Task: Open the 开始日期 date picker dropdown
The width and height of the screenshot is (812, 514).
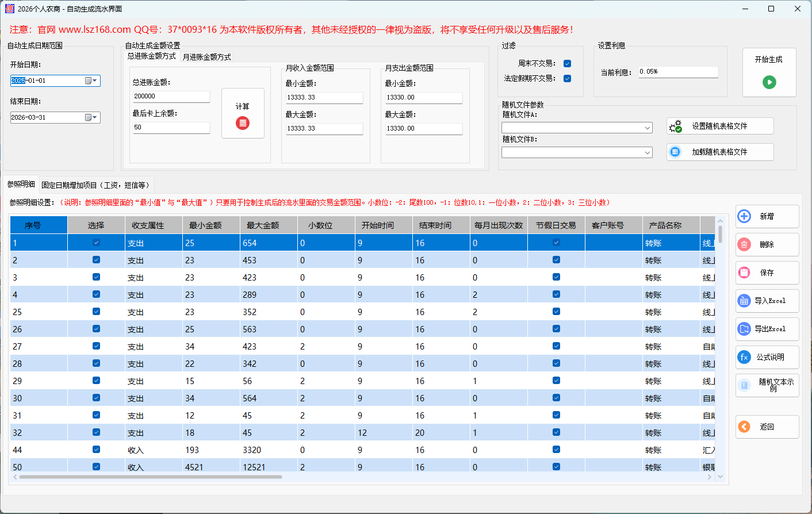Action: tap(94, 80)
